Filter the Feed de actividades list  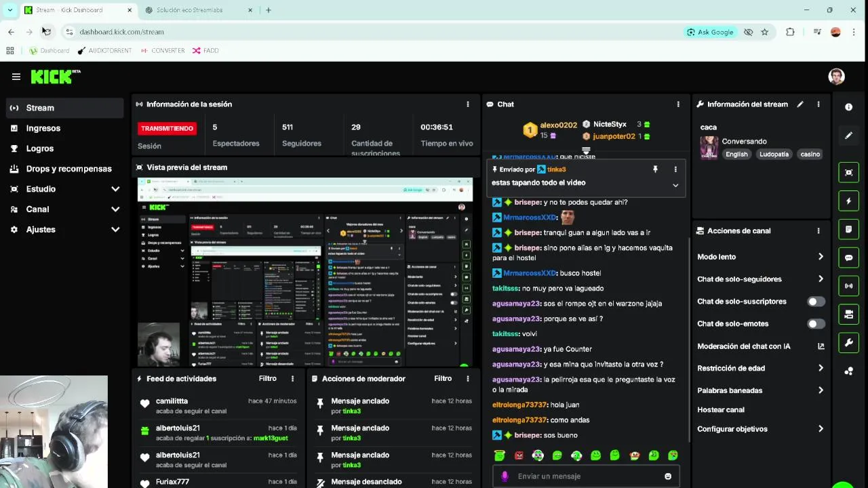pyautogui.click(x=267, y=379)
